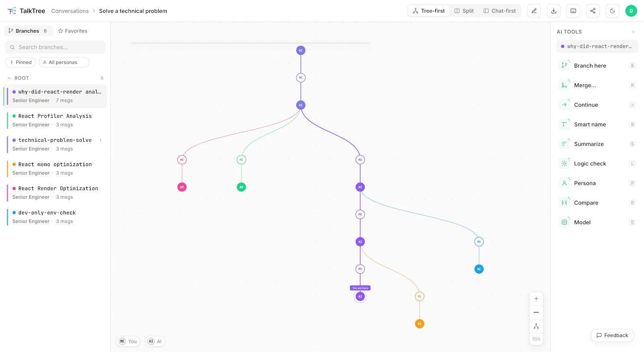Select the pink AI leaf node
Screen dimensions: 644x352
pos(182,187)
